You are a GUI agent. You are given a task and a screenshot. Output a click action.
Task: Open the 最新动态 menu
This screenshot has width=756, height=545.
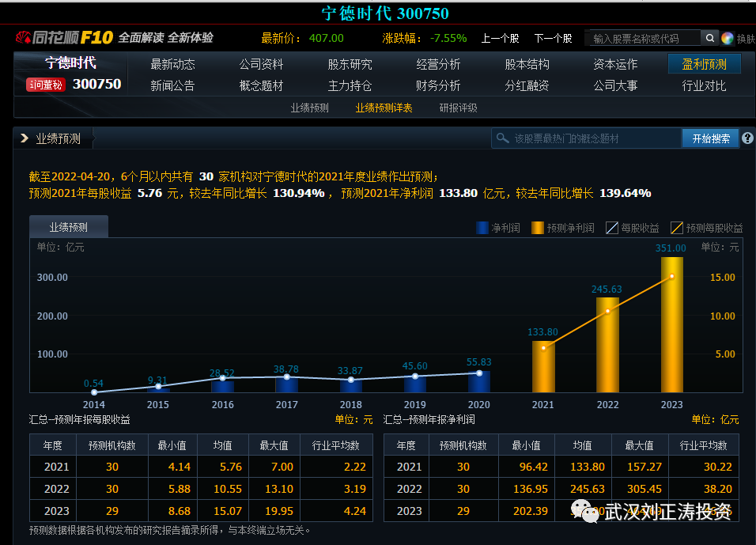[172, 64]
